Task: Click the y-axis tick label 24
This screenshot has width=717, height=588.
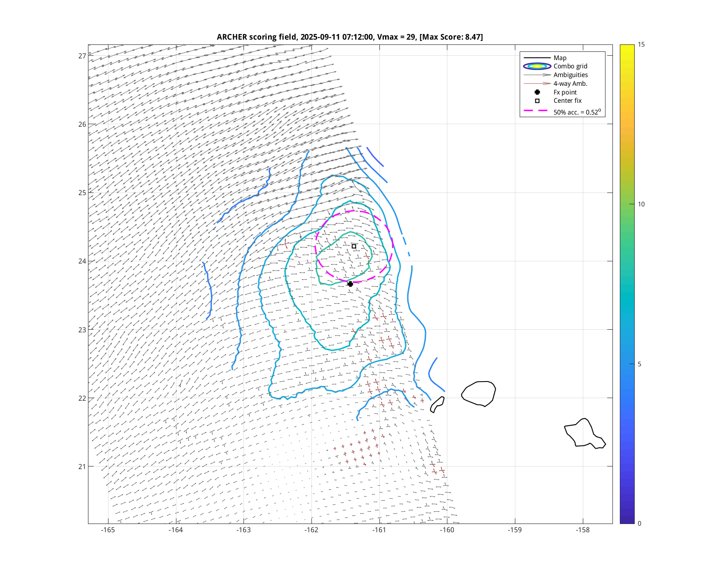Action: pos(82,261)
